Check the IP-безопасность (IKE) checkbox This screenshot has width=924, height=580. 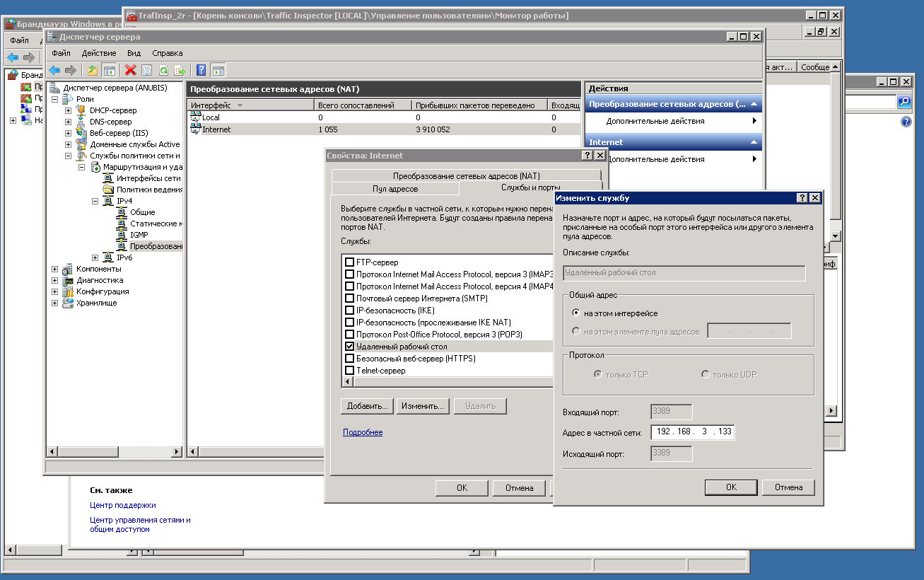(349, 311)
